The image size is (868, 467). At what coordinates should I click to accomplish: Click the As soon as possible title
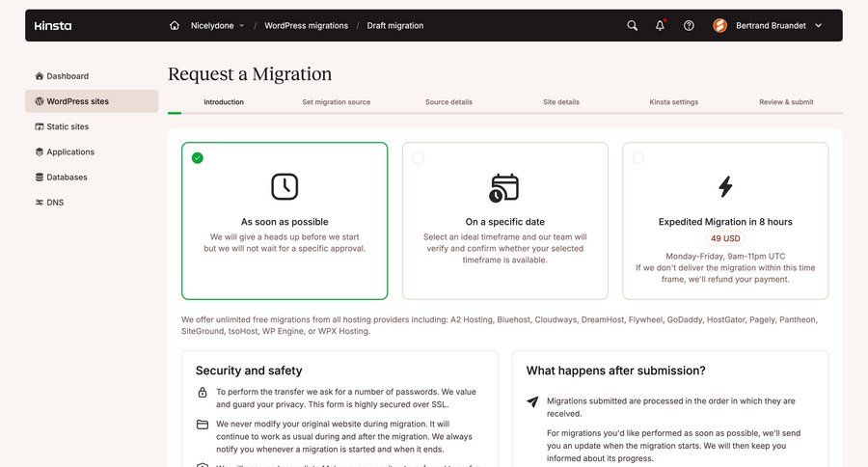(285, 222)
